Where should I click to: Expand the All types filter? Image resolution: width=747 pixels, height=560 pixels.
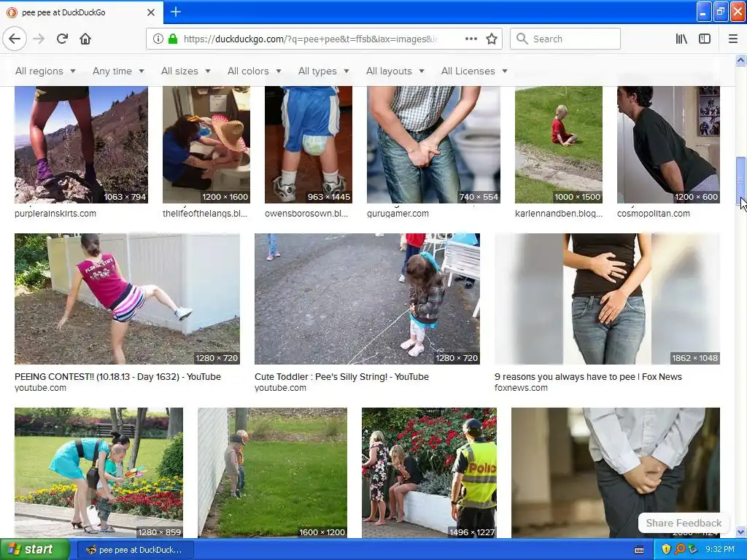(x=323, y=71)
